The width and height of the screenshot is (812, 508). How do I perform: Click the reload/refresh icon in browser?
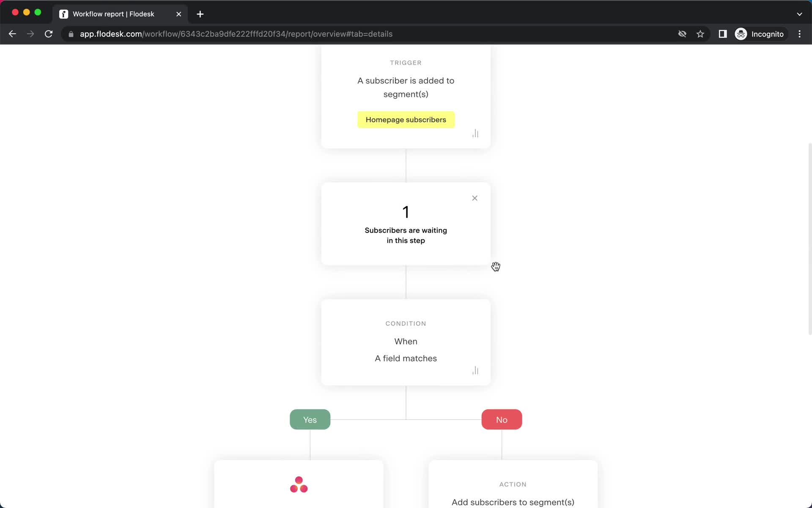pyautogui.click(x=49, y=34)
